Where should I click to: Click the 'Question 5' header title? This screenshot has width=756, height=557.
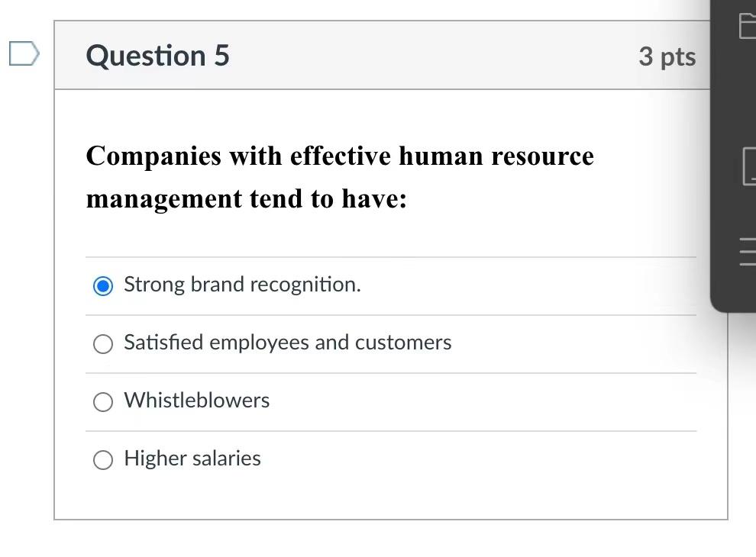(157, 55)
